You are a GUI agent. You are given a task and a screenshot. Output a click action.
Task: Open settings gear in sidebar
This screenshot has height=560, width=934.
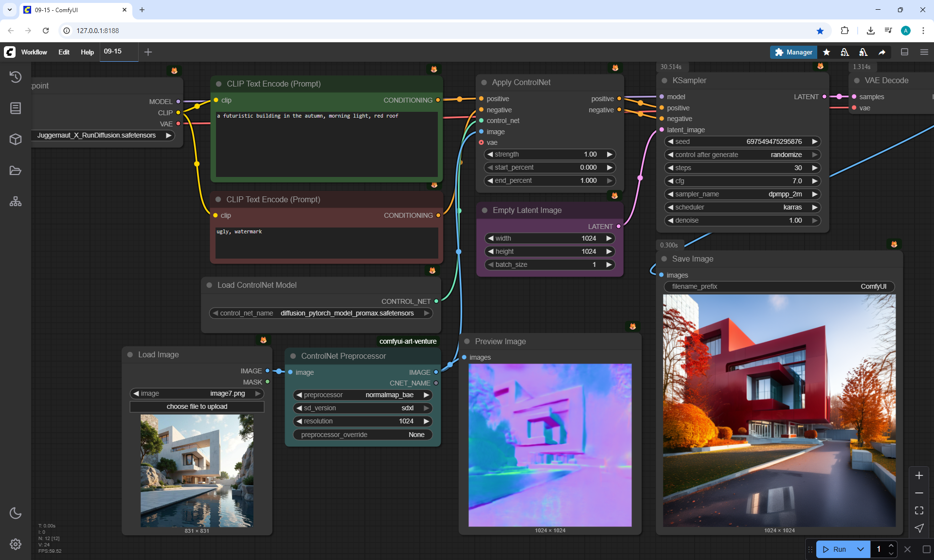tap(16, 544)
